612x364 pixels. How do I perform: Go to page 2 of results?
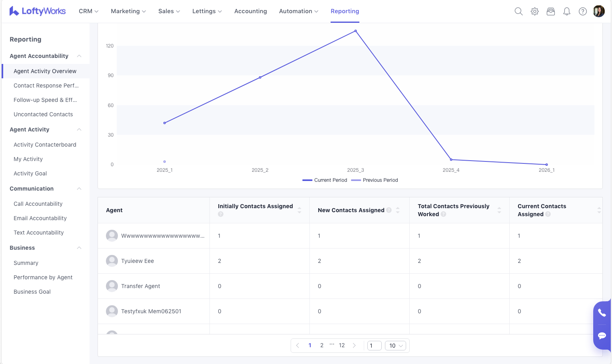tap(321, 345)
